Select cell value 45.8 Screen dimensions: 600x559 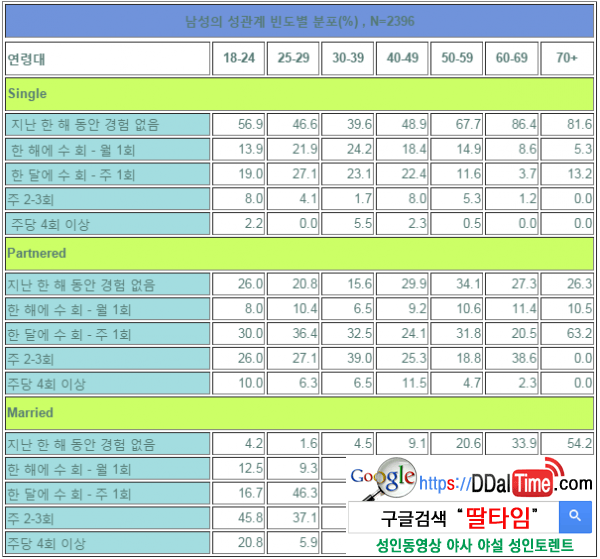pyautogui.click(x=239, y=518)
